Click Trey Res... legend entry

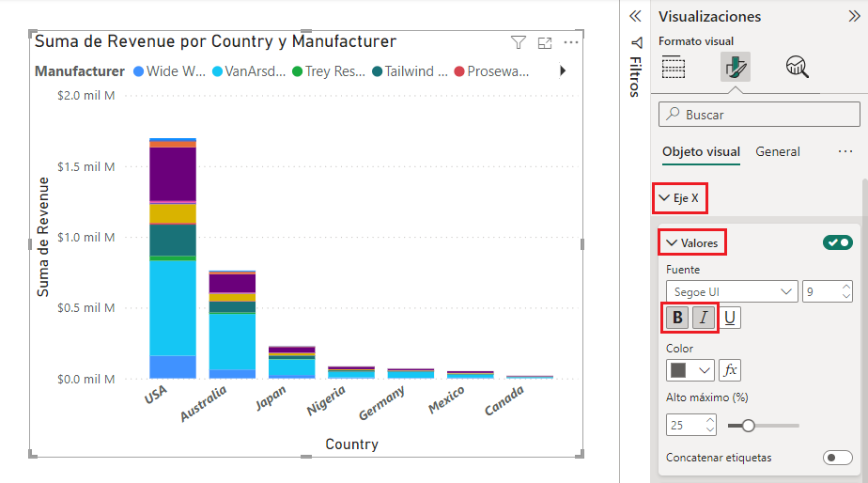pyautogui.click(x=329, y=71)
